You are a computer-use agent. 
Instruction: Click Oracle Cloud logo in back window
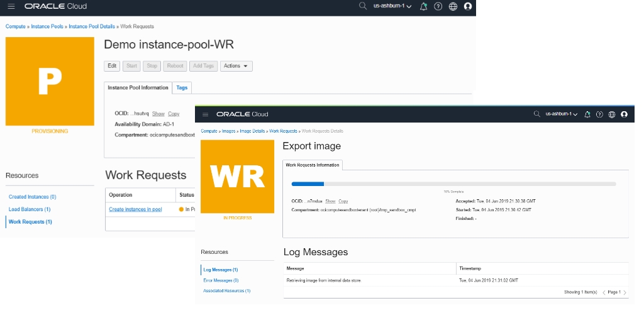click(x=55, y=6)
